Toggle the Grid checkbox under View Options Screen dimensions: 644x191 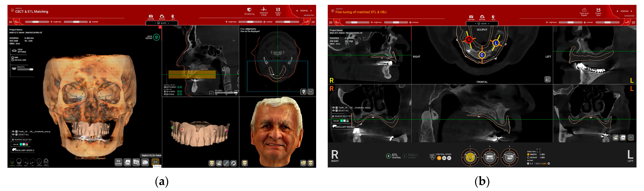[12, 57]
